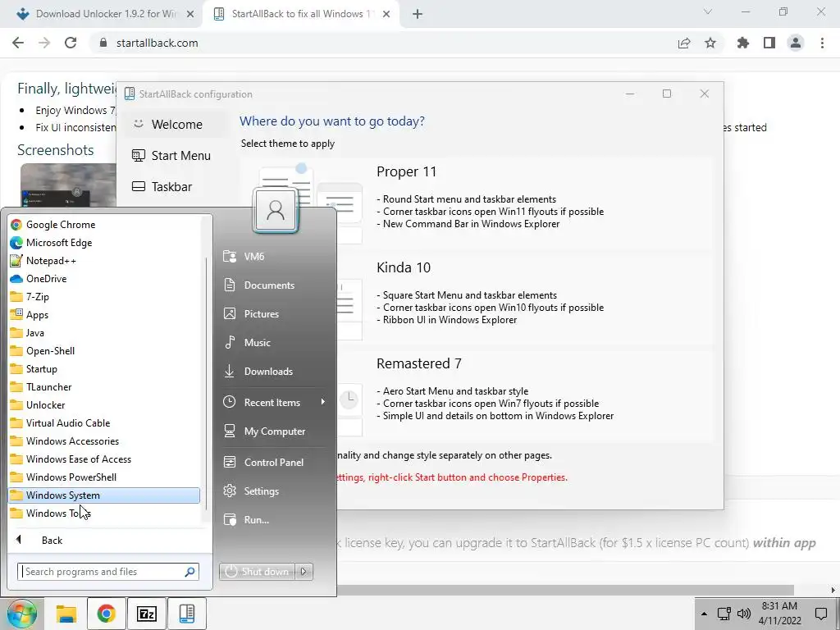The height and width of the screenshot is (630, 840).
Task: Open notification center icon
Action: tap(820, 614)
